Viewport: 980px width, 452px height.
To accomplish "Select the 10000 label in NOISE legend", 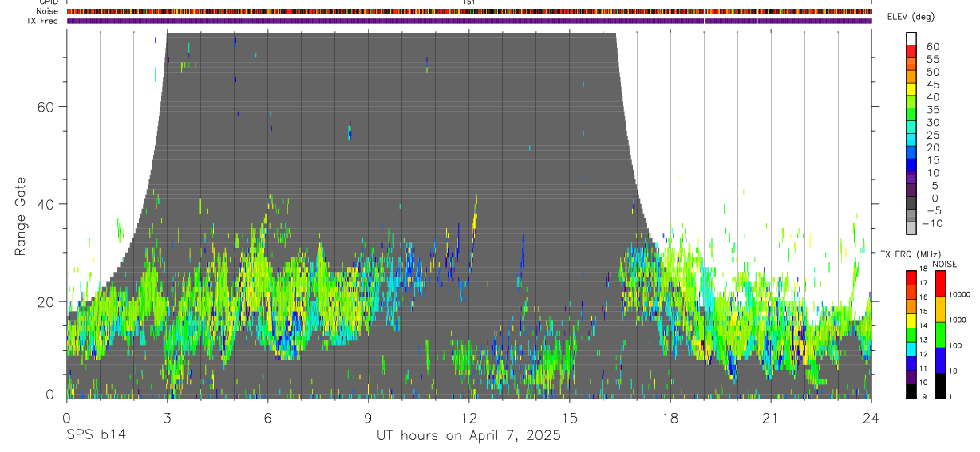I will (x=958, y=294).
